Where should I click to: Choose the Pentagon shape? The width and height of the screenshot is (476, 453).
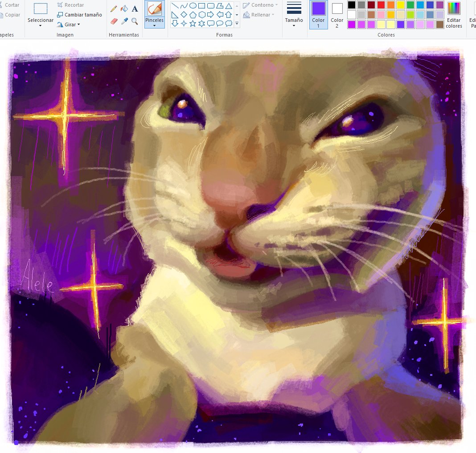click(x=193, y=15)
